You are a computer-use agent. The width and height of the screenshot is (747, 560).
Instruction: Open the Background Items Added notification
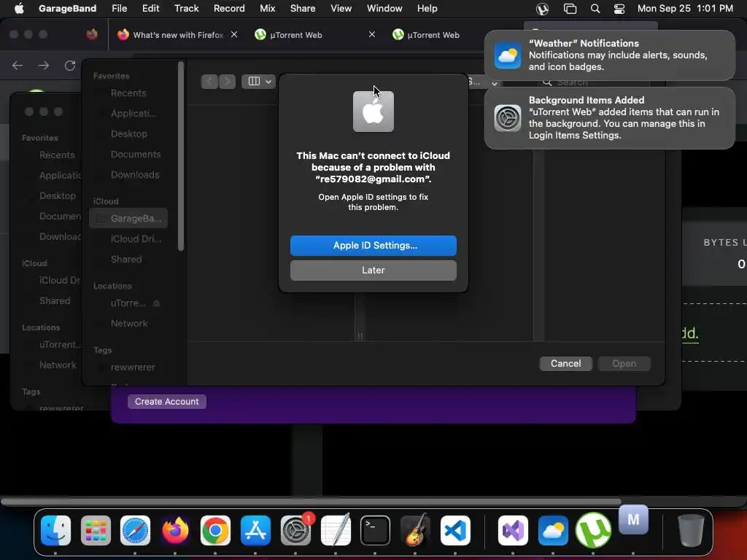coord(609,117)
